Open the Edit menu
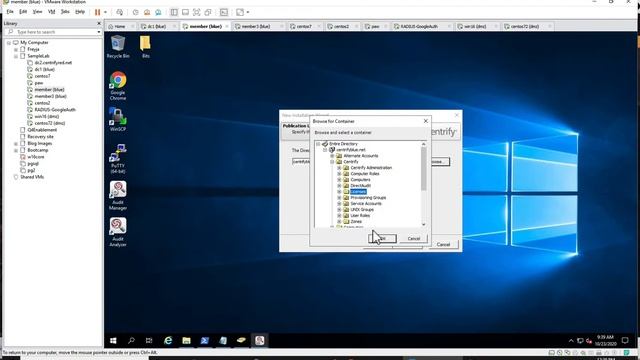640x360 pixels. [x=23, y=12]
